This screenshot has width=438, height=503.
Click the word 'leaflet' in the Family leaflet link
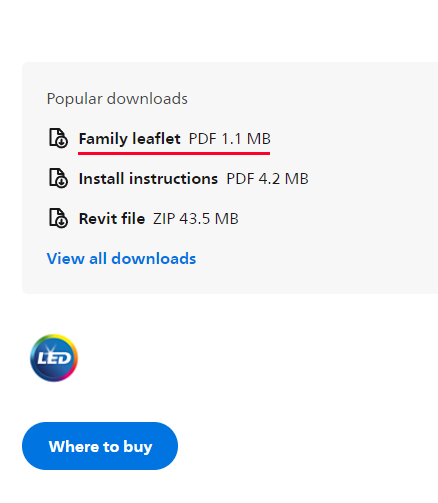[156, 138]
